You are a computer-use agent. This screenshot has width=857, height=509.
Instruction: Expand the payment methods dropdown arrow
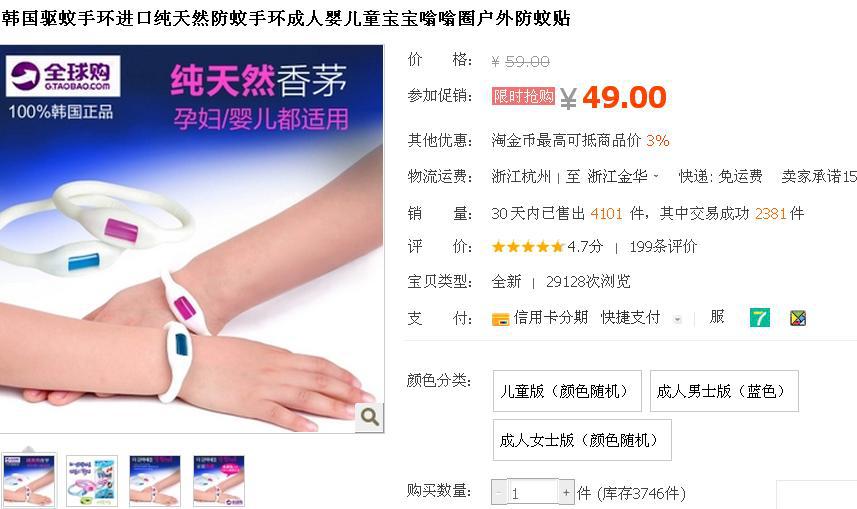point(678,319)
